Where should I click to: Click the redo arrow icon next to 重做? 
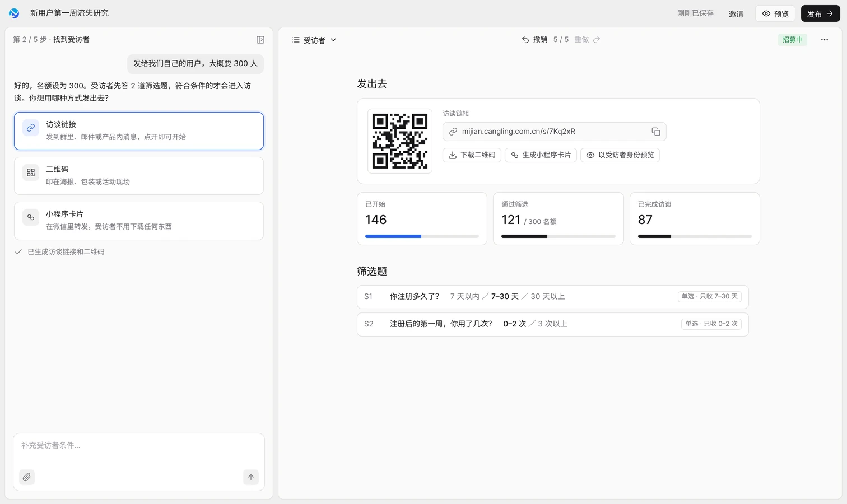[x=597, y=40]
